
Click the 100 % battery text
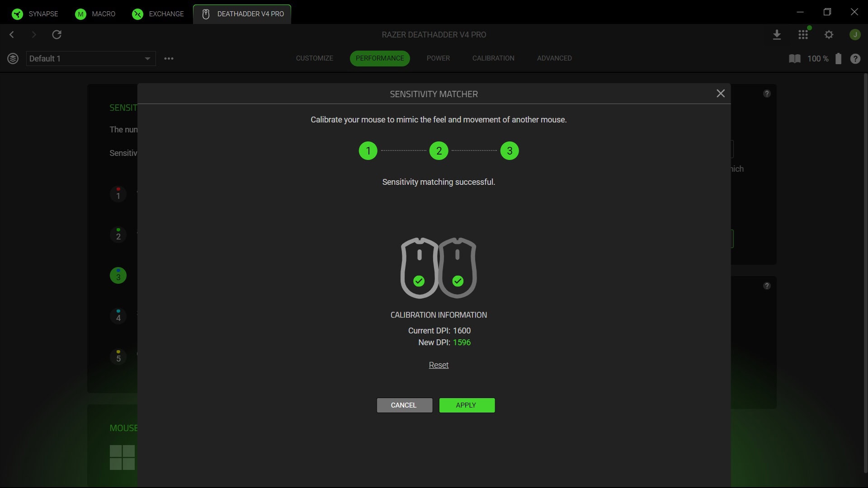click(817, 59)
